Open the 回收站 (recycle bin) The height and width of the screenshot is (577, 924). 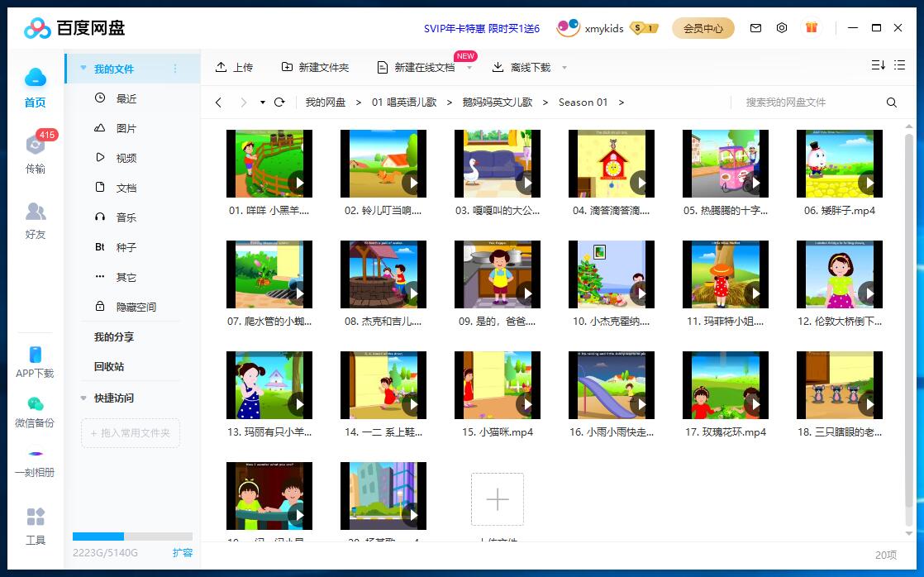coord(109,366)
